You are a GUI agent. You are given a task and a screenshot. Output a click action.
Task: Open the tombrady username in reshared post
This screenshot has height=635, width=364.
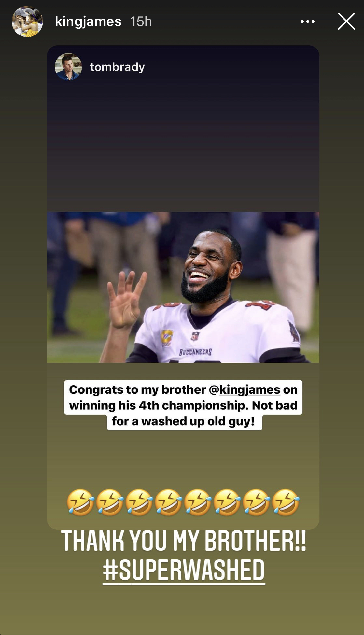tap(117, 67)
